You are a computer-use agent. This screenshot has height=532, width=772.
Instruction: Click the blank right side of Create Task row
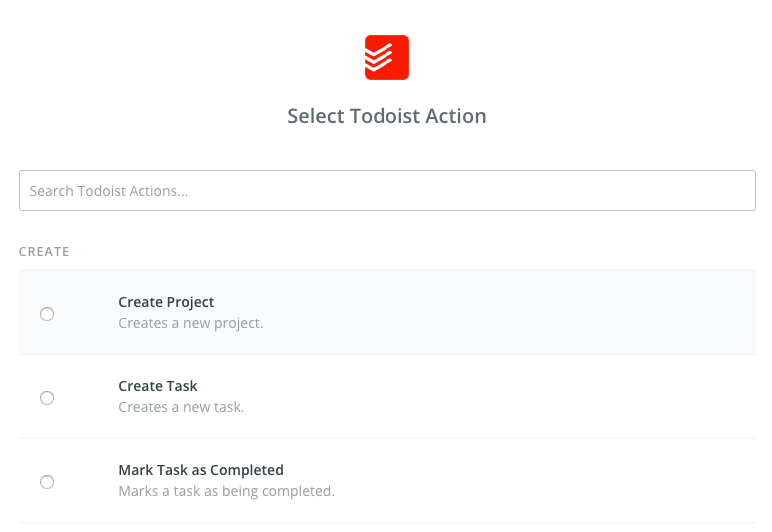(x=599, y=397)
